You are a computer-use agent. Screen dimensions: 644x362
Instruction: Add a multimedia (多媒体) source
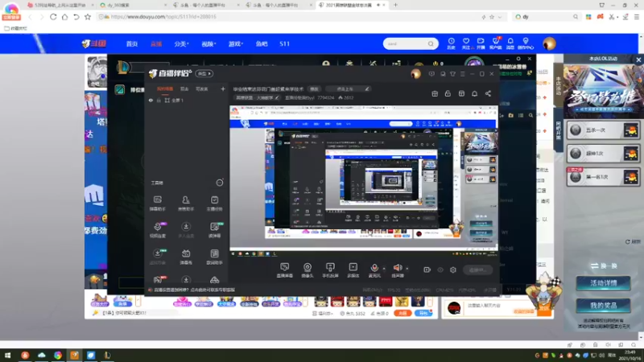coord(353,270)
